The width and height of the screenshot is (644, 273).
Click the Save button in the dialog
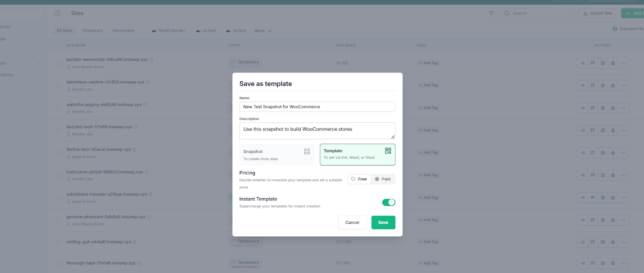tap(383, 222)
